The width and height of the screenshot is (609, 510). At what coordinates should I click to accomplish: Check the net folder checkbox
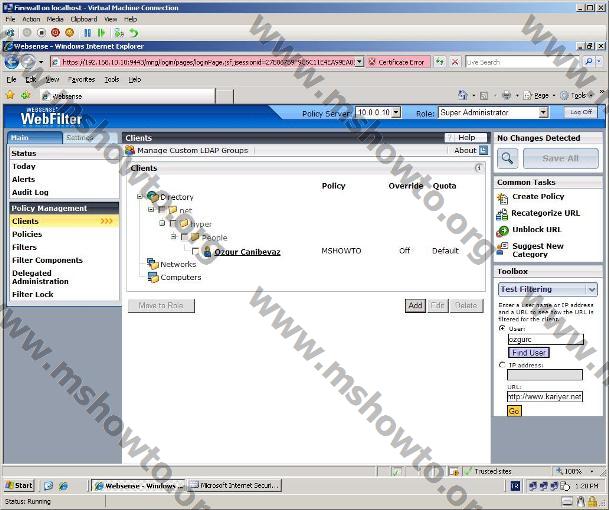pos(162,210)
